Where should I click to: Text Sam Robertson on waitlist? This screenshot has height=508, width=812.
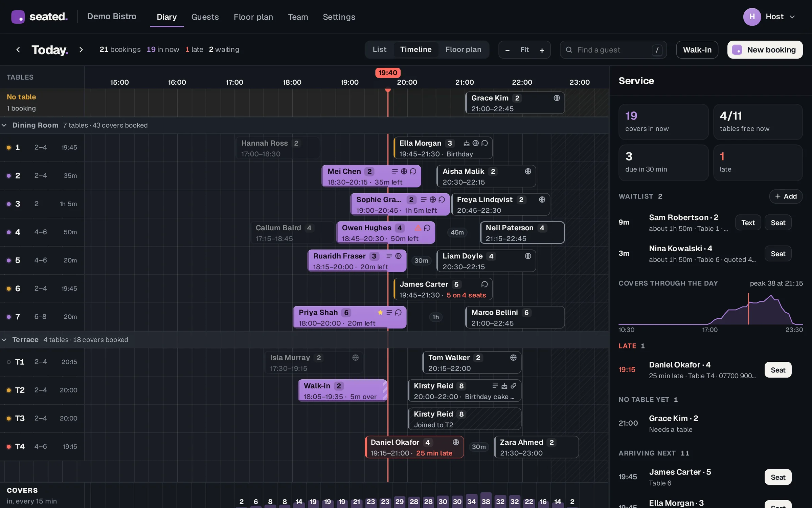pyautogui.click(x=748, y=223)
